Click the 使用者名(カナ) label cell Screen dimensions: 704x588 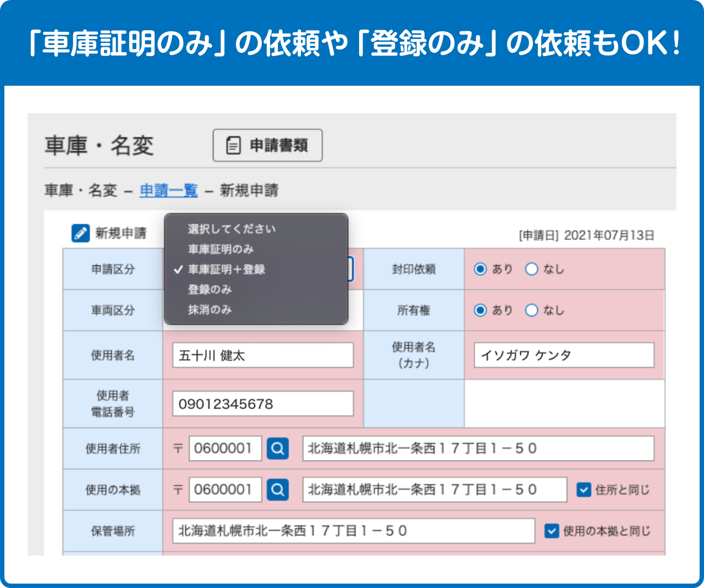414,356
